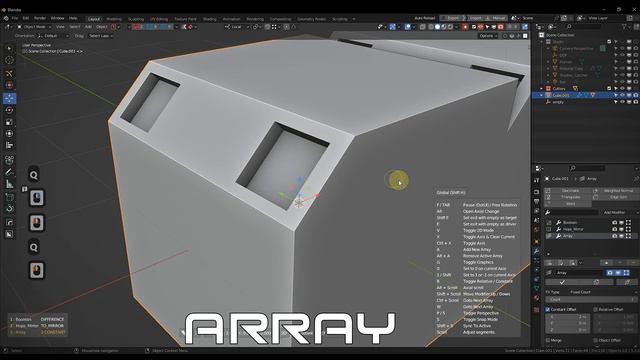The image size is (640, 360).
Task: Select the Array modifier in the list
Action: pyautogui.click(x=591, y=236)
